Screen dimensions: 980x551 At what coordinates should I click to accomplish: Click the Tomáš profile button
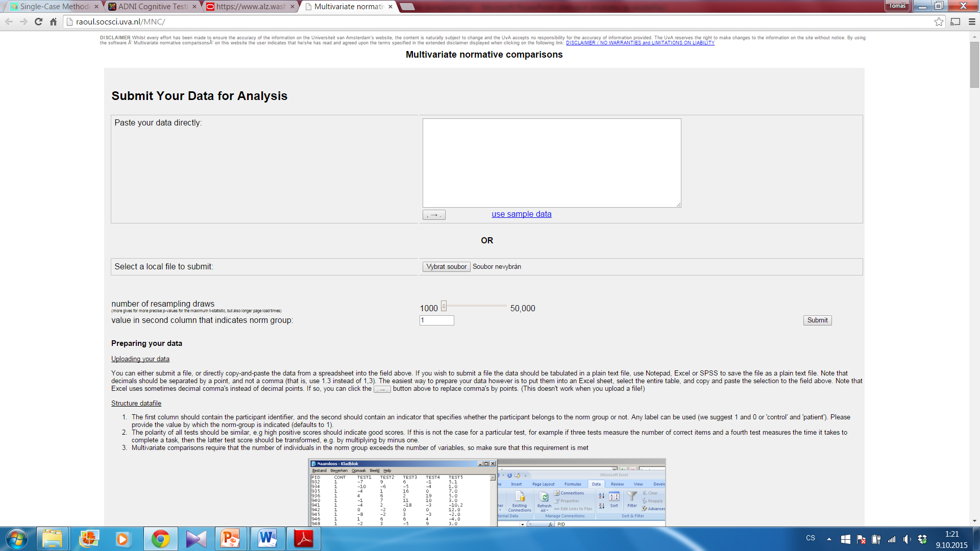[897, 6]
